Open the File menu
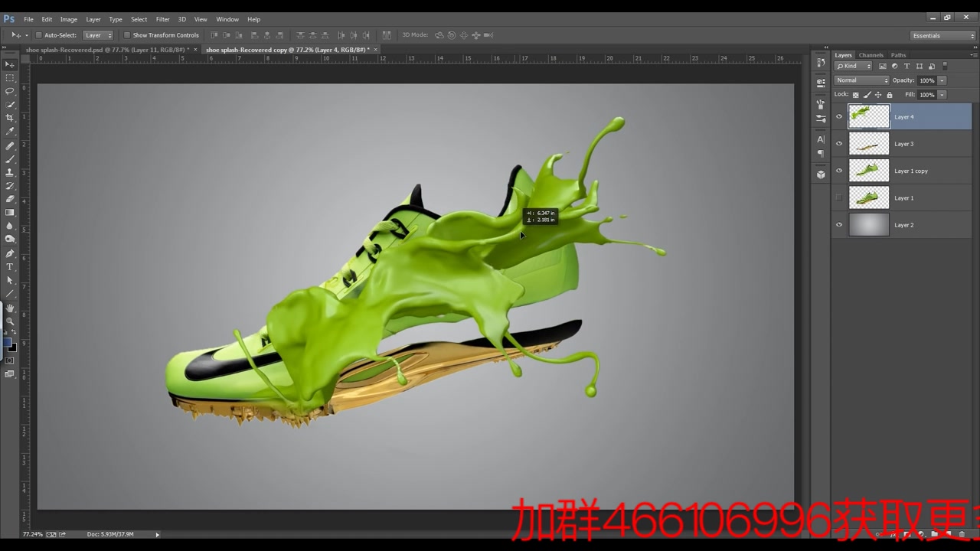The image size is (980, 551). pos(28,19)
